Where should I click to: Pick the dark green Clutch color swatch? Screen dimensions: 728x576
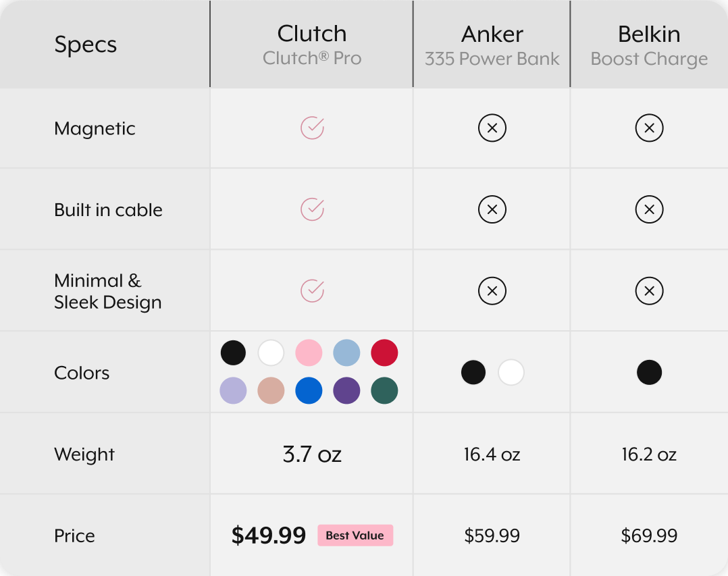[384, 390]
